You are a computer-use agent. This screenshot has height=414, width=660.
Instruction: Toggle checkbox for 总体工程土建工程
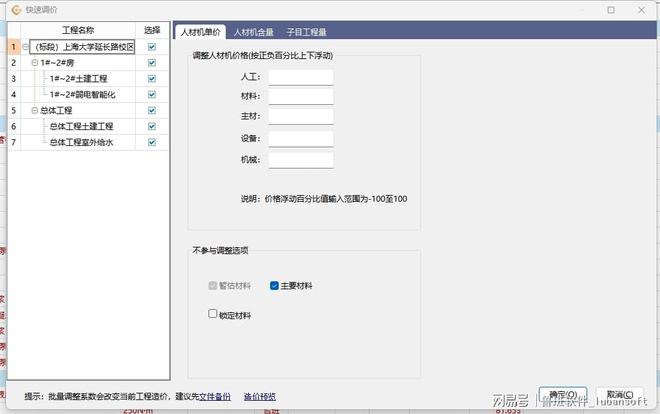coord(152,126)
